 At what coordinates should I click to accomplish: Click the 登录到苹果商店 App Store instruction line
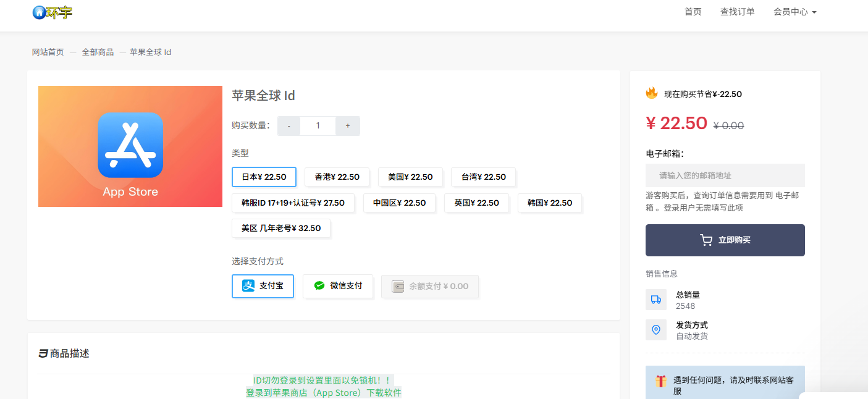click(324, 392)
